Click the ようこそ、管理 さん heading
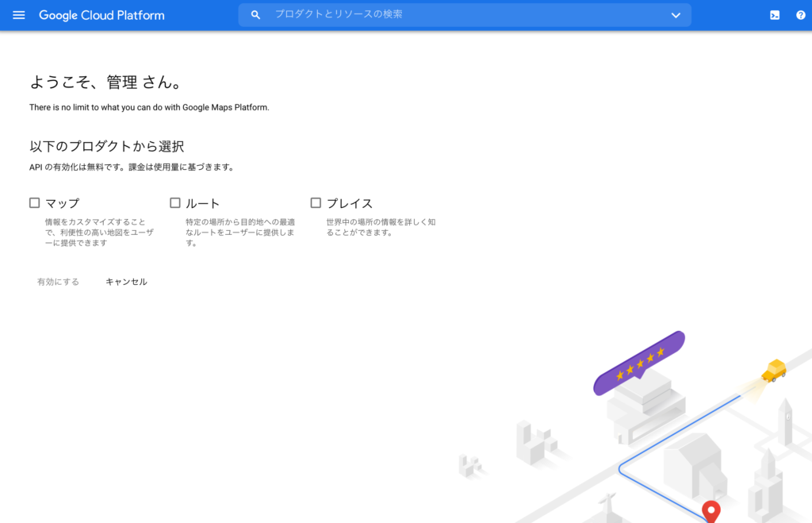 pos(106,82)
